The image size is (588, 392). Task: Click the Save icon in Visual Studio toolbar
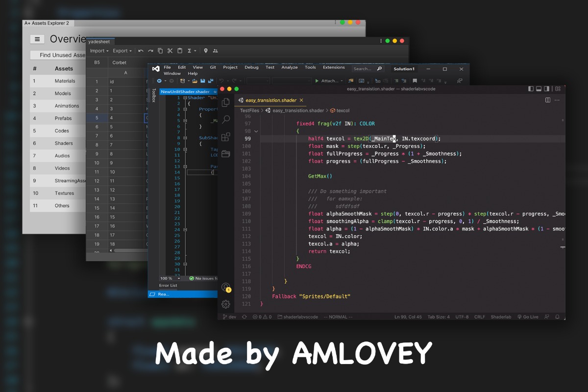(x=202, y=81)
